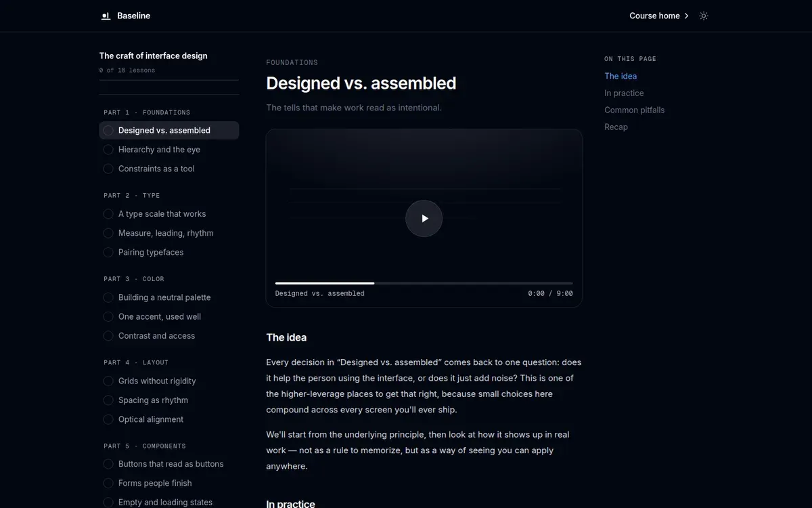Click The craft of interface design title
The image size is (812, 508).
coord(154,56)
